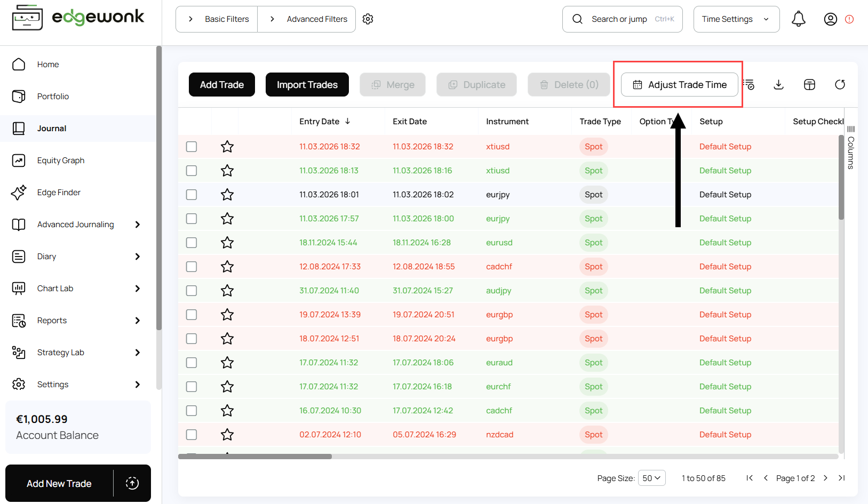Open the Page Size dropdown

pyautogui.click(x=651, y=478)
